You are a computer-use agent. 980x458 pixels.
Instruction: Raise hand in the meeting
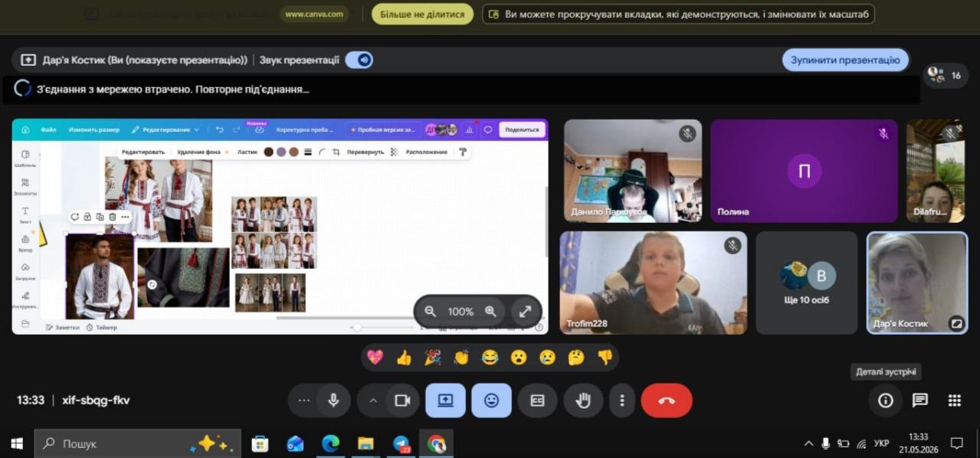[583, 401]
